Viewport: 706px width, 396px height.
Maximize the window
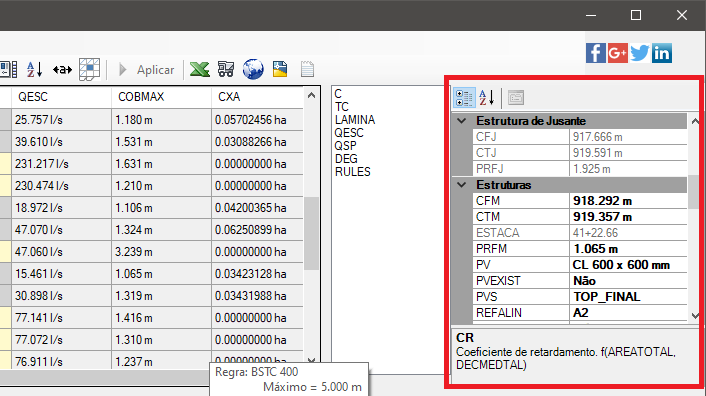pyautogui.click(x=636, y=15)
